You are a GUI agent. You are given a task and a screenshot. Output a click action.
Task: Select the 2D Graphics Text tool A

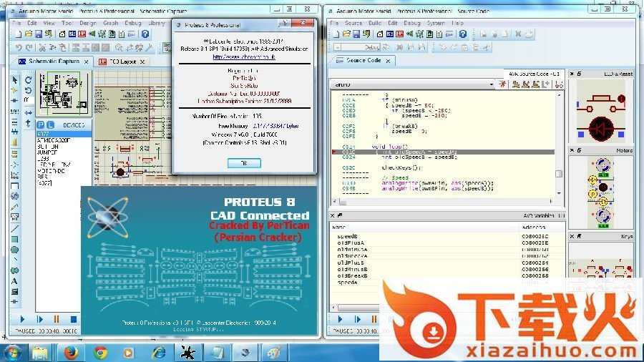pos(14,281)
